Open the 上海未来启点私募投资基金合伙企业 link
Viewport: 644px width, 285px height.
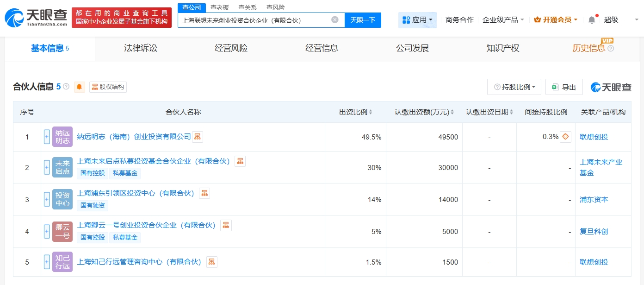pos(154,161)
